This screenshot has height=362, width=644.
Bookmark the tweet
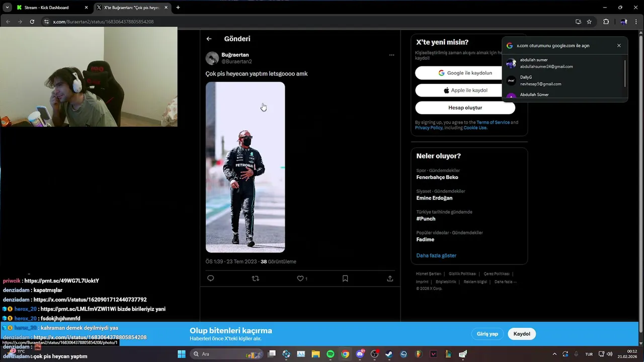pos(345,278)
